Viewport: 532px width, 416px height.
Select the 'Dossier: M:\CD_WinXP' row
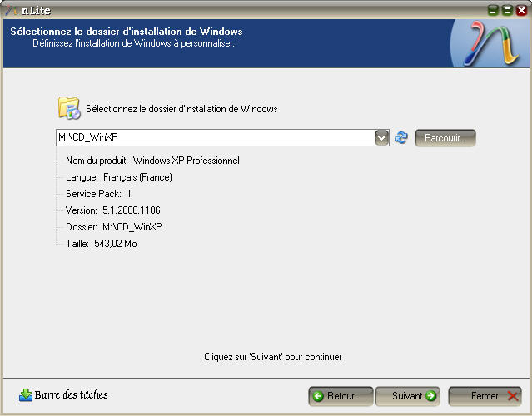[x=114, y=227]
